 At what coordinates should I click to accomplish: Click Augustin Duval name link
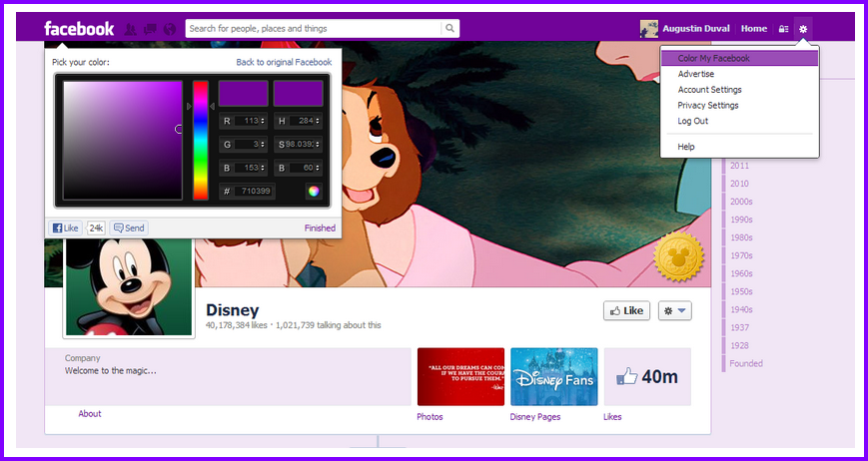pyautogui.click(x=696, y=29)
